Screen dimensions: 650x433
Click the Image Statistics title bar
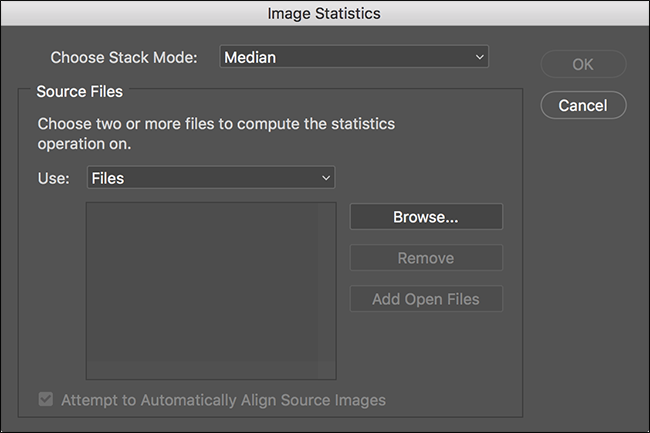324,14
